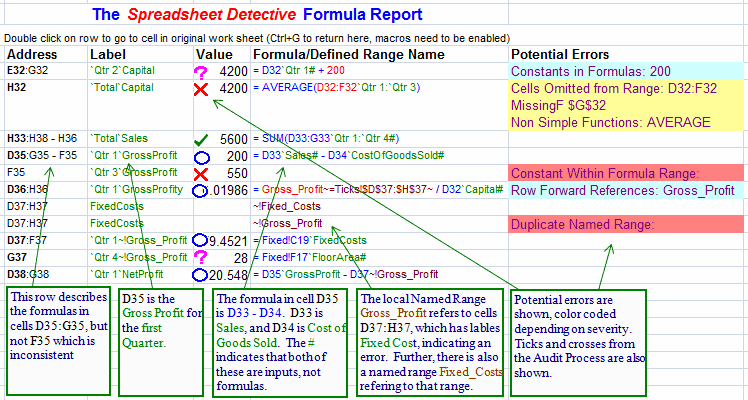
Task: Click the green tick icon in the Total Sales row
Action: [x=201, y=140]
